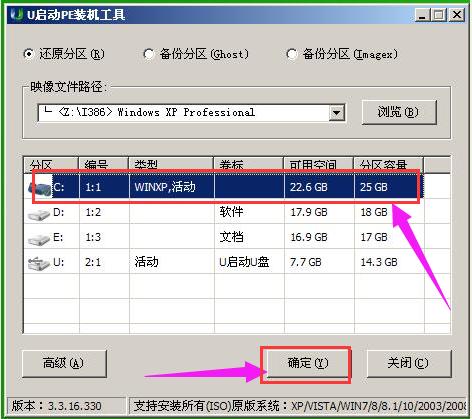
Task: Click the 确定 (Y) confirm button
Action: tap(307, 363)
